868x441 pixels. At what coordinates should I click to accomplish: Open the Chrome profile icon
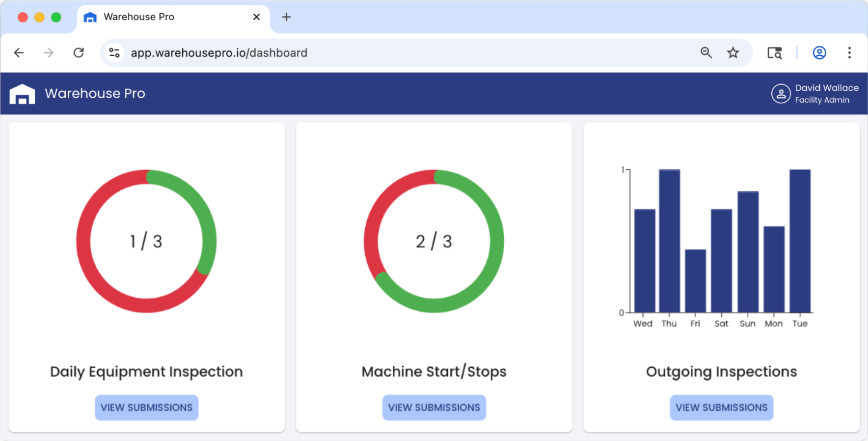pyautogui.click(x=819, y=53)
